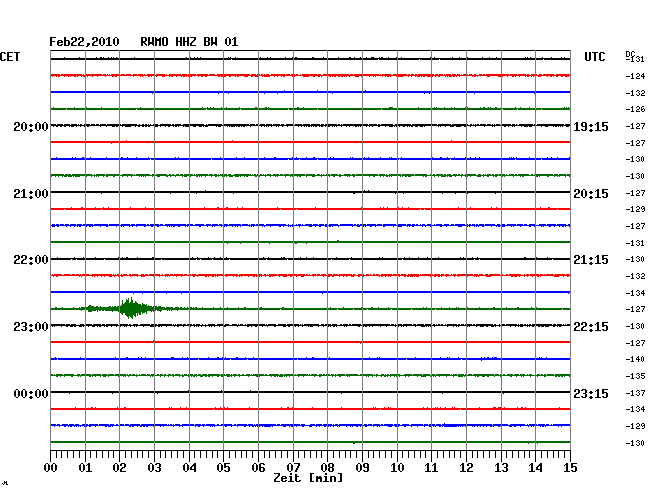
Task: Click the 07 minute axis tick label
Action: [x=293, y=467]
